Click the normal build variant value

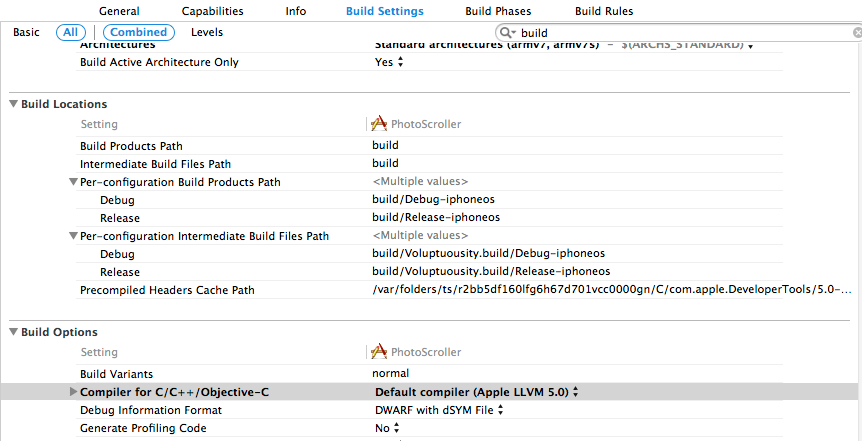click(x=390, y=374)
